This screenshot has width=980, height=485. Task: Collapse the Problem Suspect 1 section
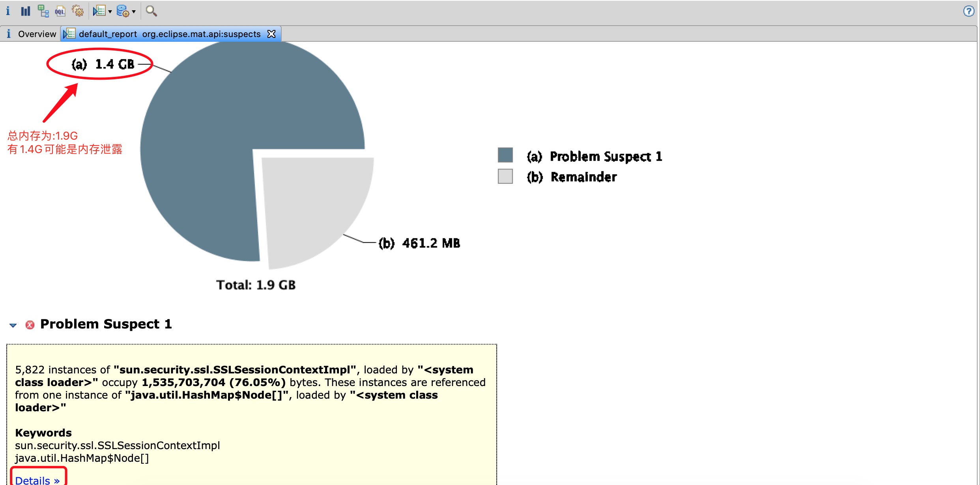[x=13, y=325]
